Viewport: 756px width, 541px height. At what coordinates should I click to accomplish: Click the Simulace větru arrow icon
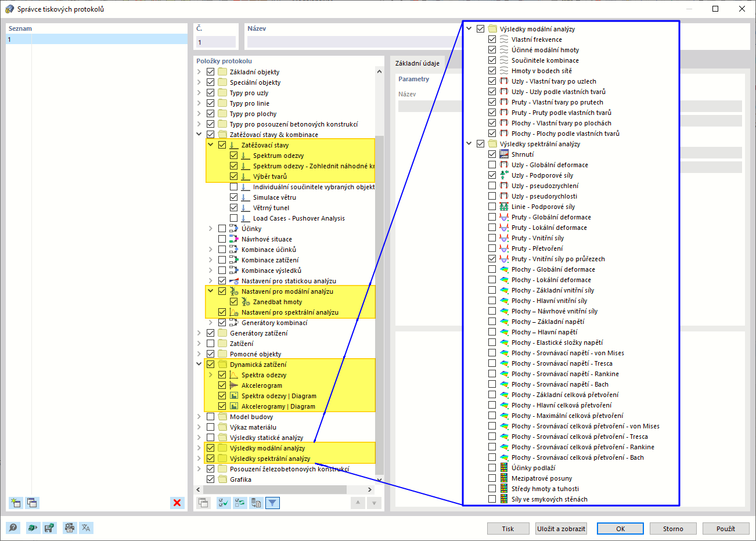[x=246, y=197]
